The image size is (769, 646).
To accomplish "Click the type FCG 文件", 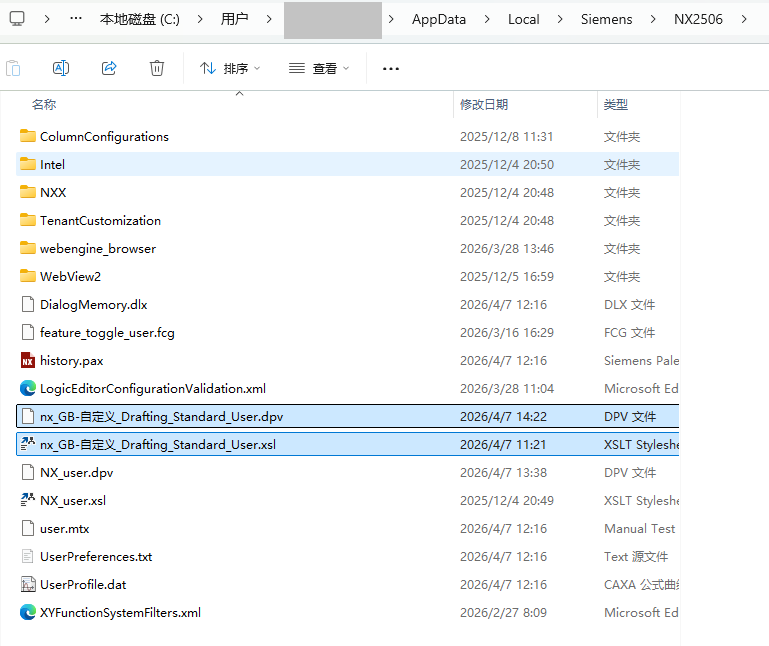I will click(x=630, y=333).
